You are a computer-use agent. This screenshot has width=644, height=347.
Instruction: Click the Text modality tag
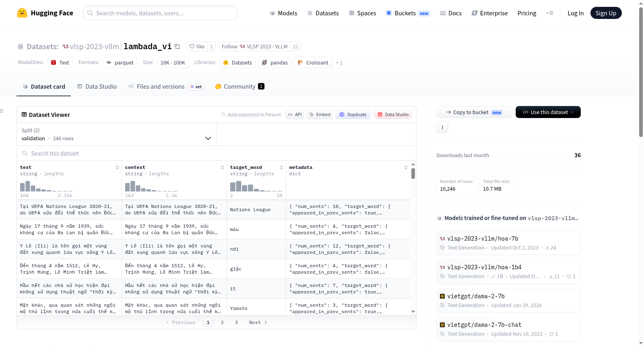coord(60,62)
